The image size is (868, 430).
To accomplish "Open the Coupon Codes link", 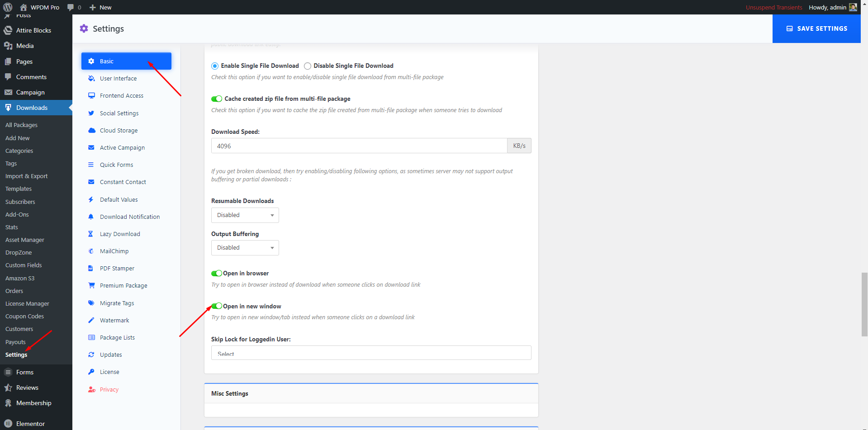I will click(24, 316).
